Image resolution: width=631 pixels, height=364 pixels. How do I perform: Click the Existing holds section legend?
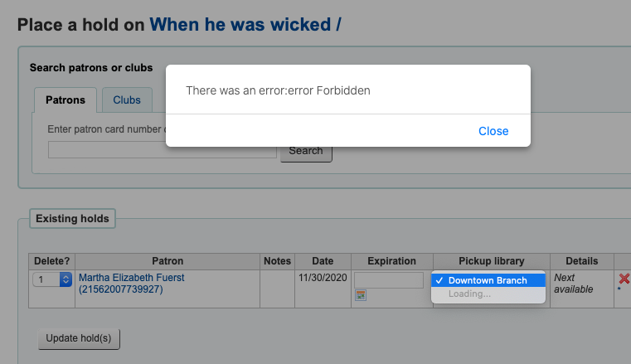click(x=72, y=219)
